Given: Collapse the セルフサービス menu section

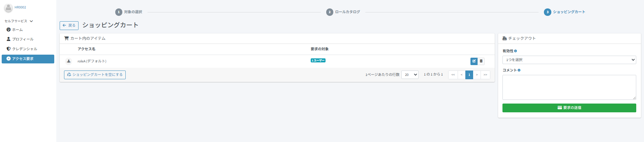Looking at the screenshot, I should 19,21.
